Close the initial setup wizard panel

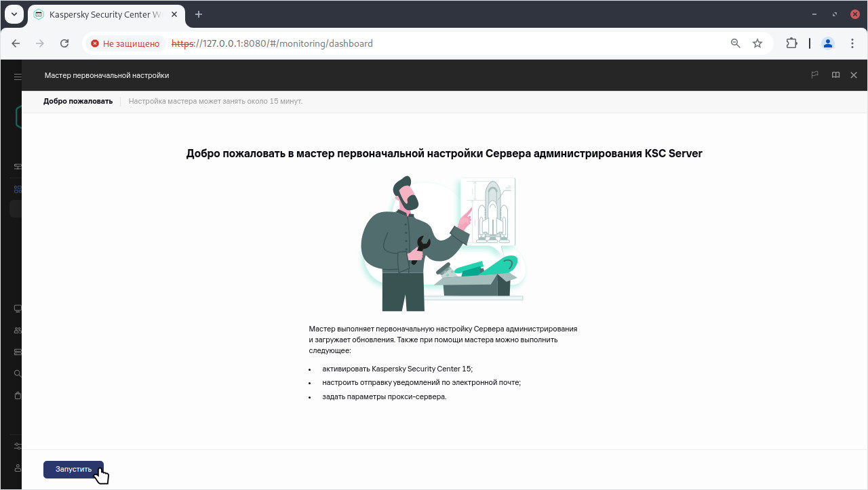(854, 75)
